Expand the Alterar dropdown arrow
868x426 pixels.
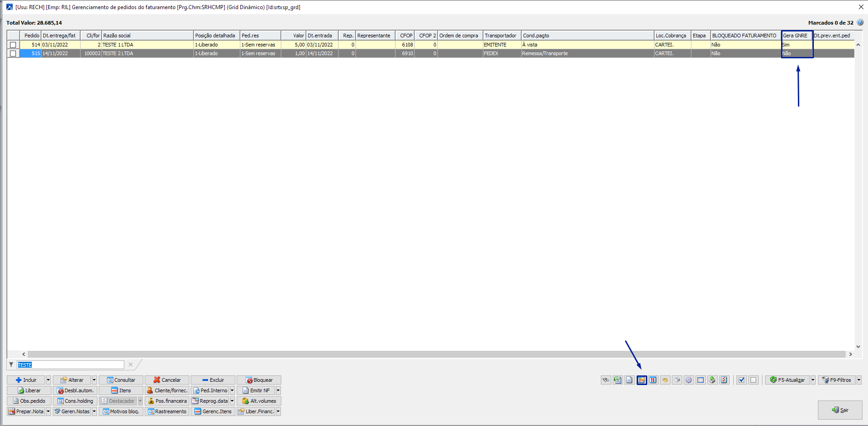pos(94,380)
